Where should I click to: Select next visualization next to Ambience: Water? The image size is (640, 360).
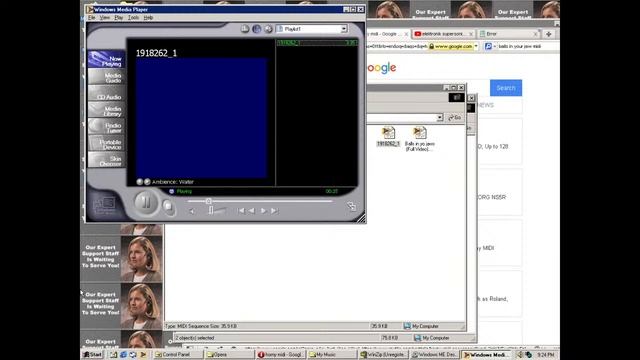147,182
